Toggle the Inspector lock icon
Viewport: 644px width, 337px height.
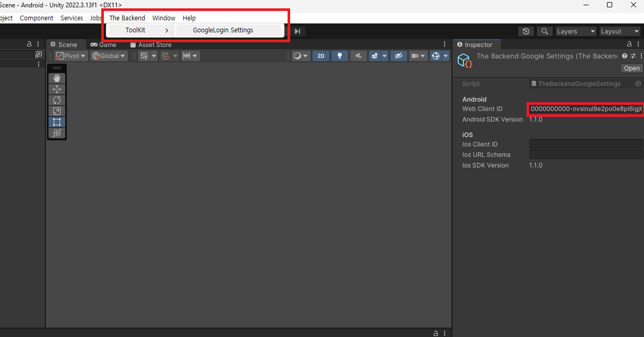pyautogui.click(x=629, y=44)
